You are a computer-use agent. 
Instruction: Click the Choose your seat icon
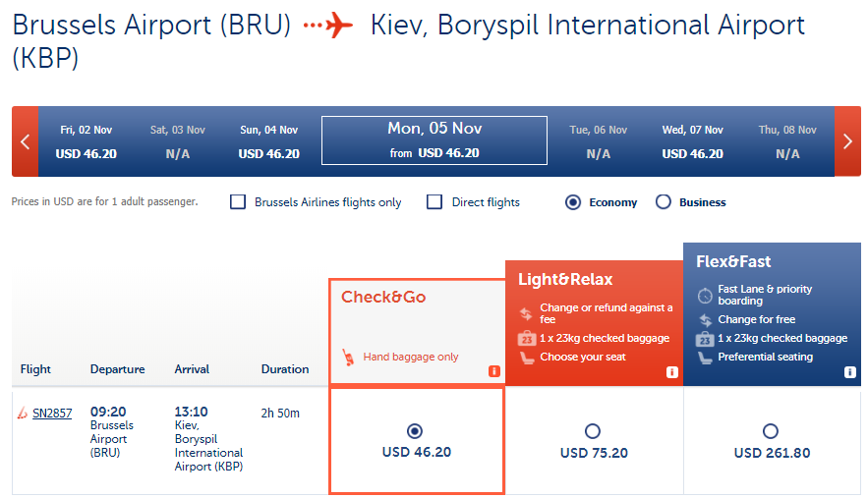click(527, 358)
